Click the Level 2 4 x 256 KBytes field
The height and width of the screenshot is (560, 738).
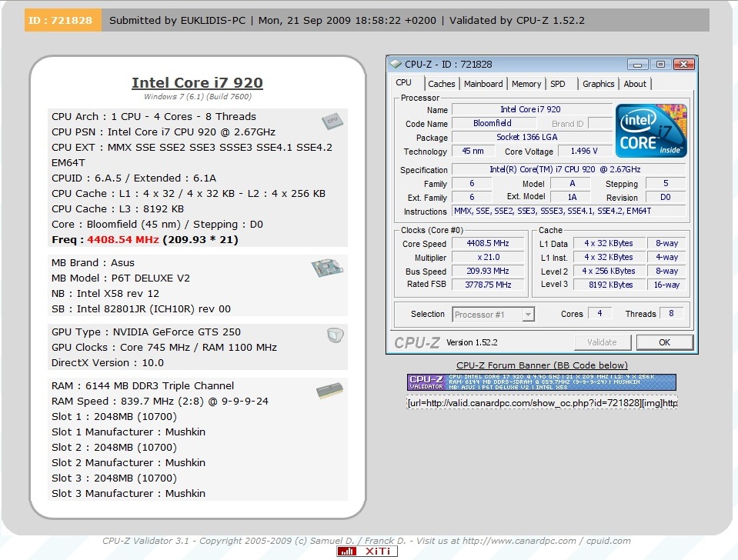tap(609, 271)
